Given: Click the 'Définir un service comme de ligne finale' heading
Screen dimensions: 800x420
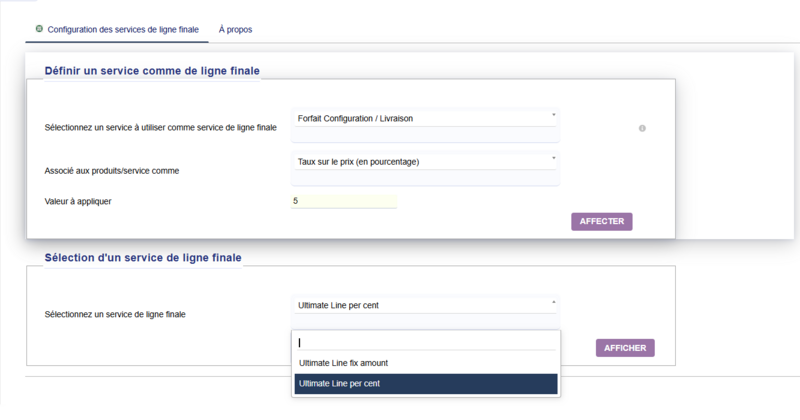Looking at the screenshot, I should coord(152,70).
